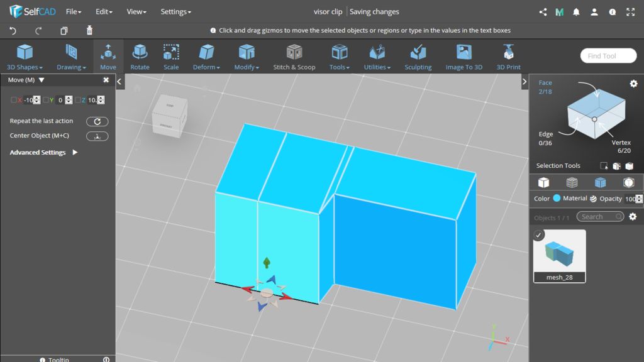The width and height of the screenshot is (644, 362).
Task: Select the Rotate tool
Action: tap(140, 57)
